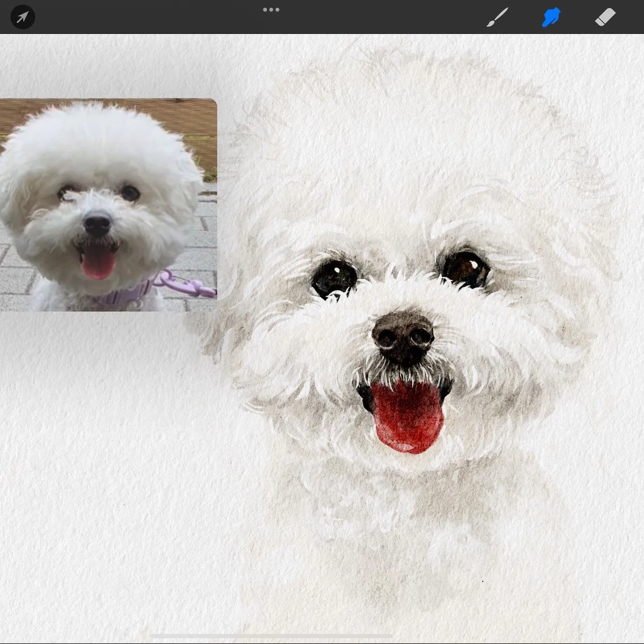Select the Eraser tool
Screen dimensions: 644x644
pyautogui.click(x=605, y=17)
